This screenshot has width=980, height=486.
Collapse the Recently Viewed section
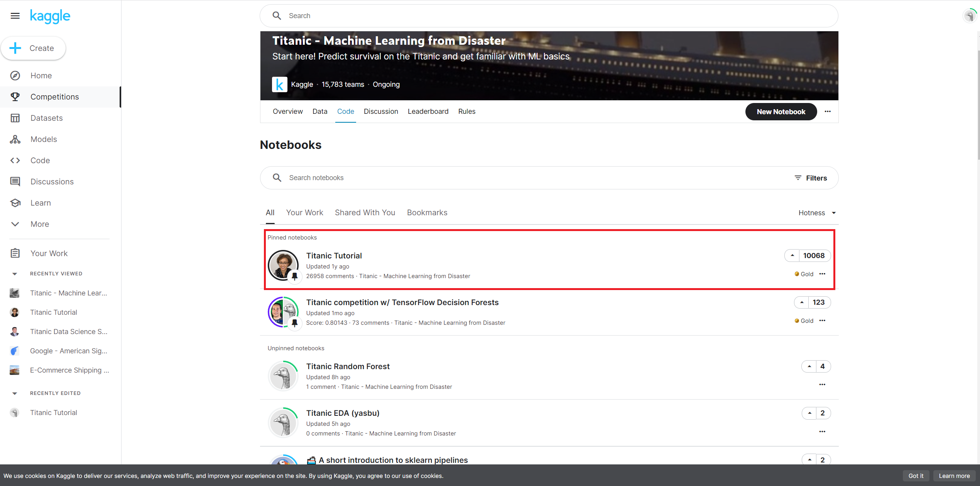15,274
